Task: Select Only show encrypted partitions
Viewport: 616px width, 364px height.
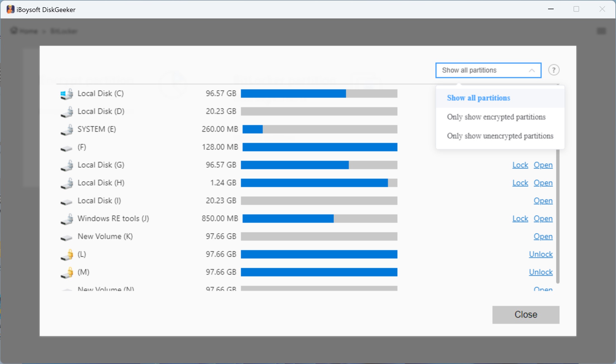Action: tap(496, 117)
